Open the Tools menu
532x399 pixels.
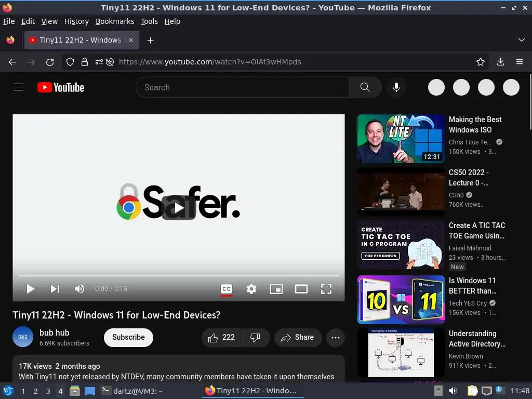pos(149,21)
